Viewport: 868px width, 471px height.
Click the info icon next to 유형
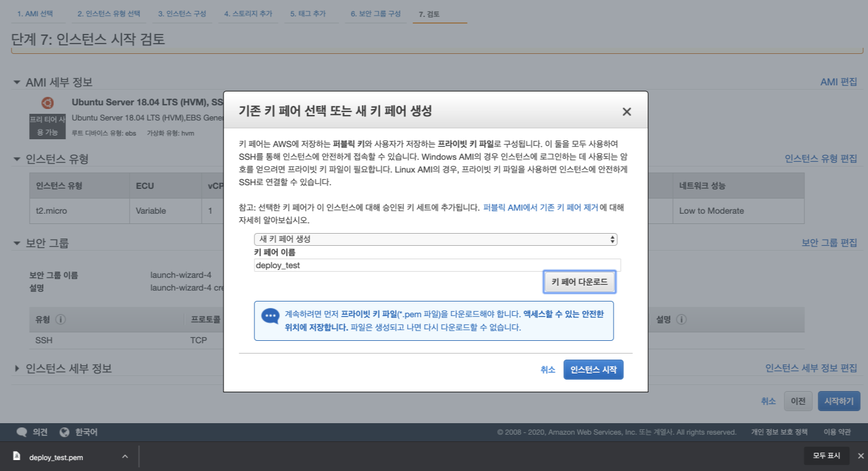pos(61,319)
